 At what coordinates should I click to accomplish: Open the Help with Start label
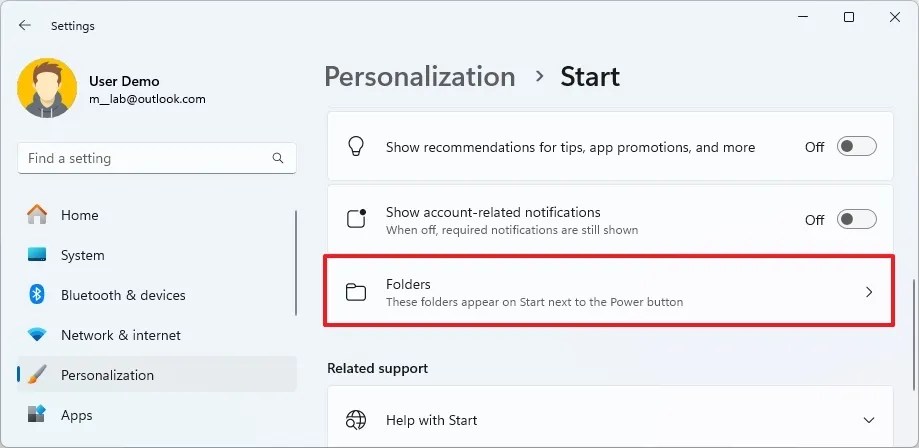pos(431,420)
